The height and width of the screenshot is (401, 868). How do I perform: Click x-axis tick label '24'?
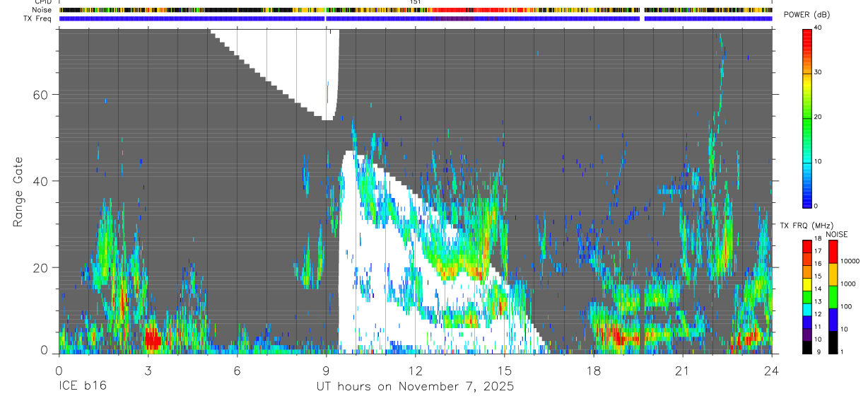(772, 371)
